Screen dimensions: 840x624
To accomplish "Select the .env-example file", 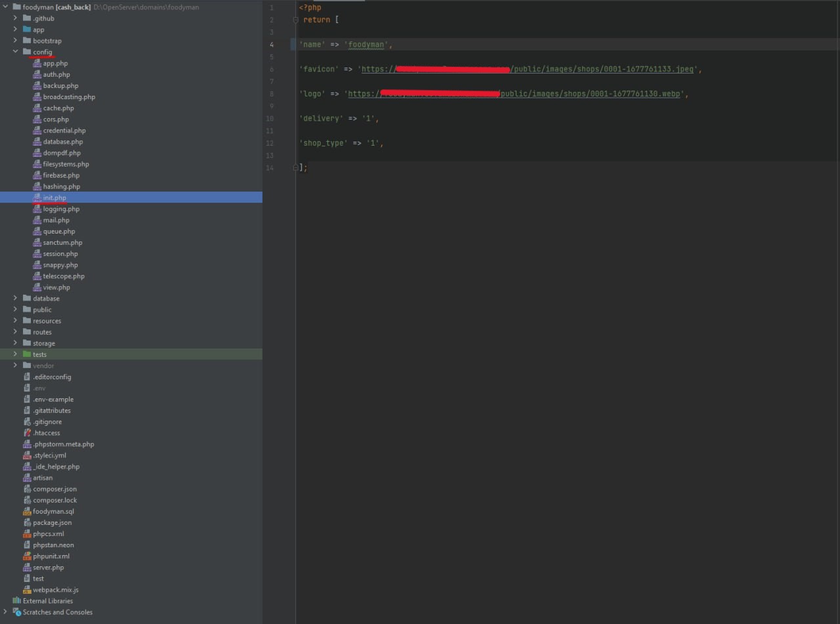I will pyautogui.click(x=53, y=400).
